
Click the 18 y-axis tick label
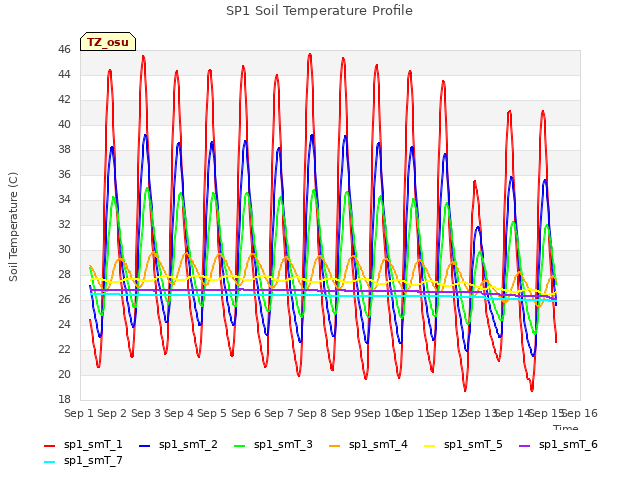(64, 399)
